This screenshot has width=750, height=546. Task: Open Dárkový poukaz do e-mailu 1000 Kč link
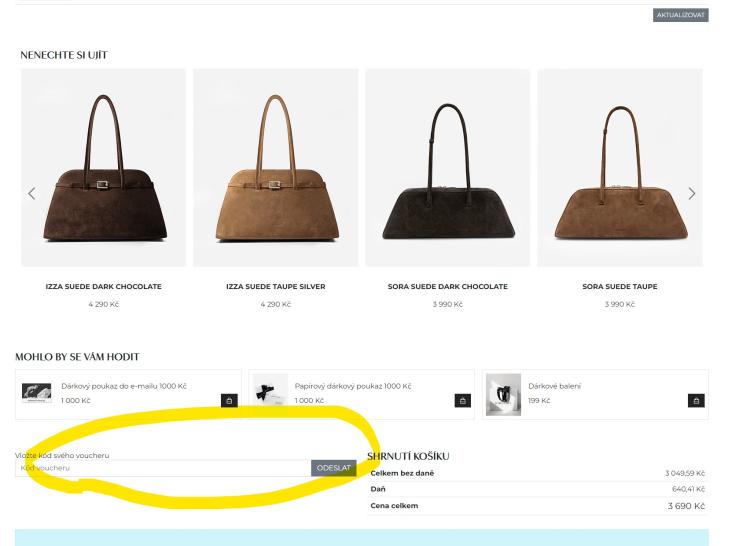124,386
